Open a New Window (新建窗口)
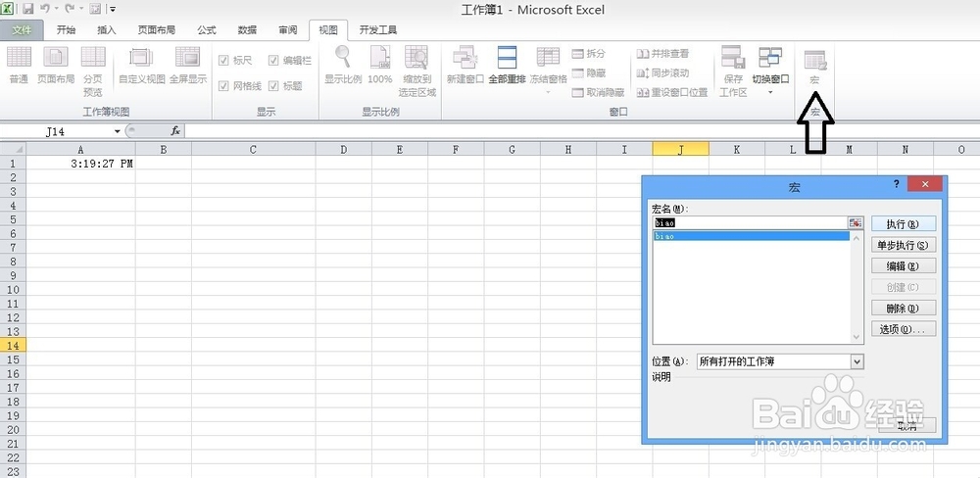The image size is (980, 478). coord(465,65)
